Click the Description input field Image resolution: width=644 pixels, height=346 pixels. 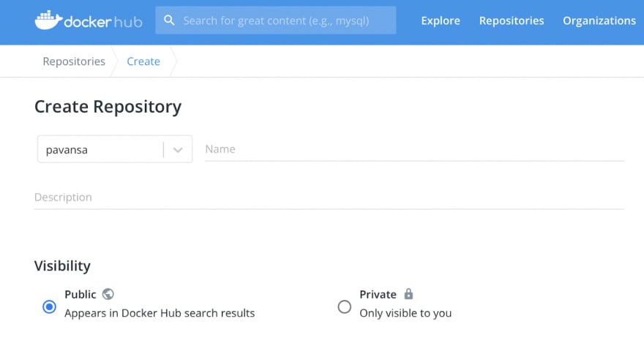pyautogui.click(x=329, y=198)
